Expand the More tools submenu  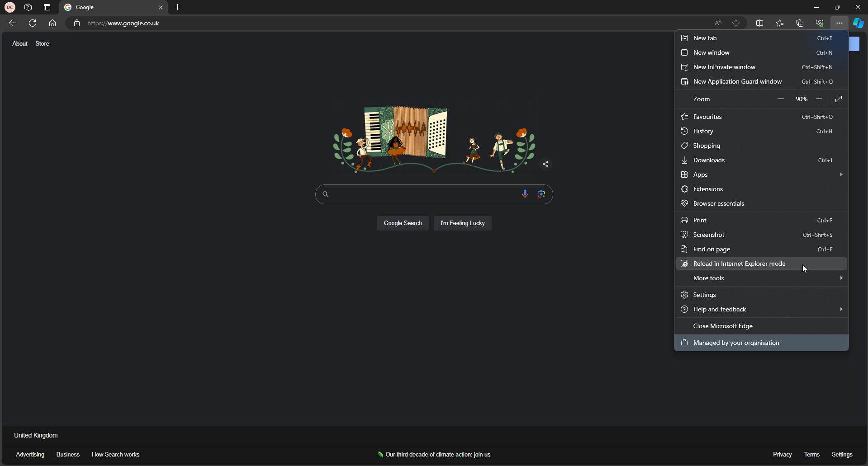762,278
